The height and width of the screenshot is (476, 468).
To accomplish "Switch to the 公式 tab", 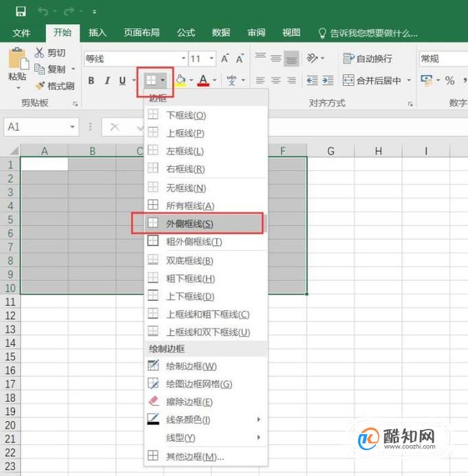I will coord(186,32).
